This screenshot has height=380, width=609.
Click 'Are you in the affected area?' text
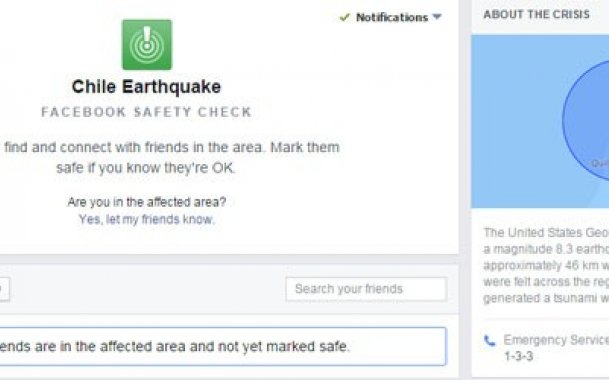tap(147, 202)
